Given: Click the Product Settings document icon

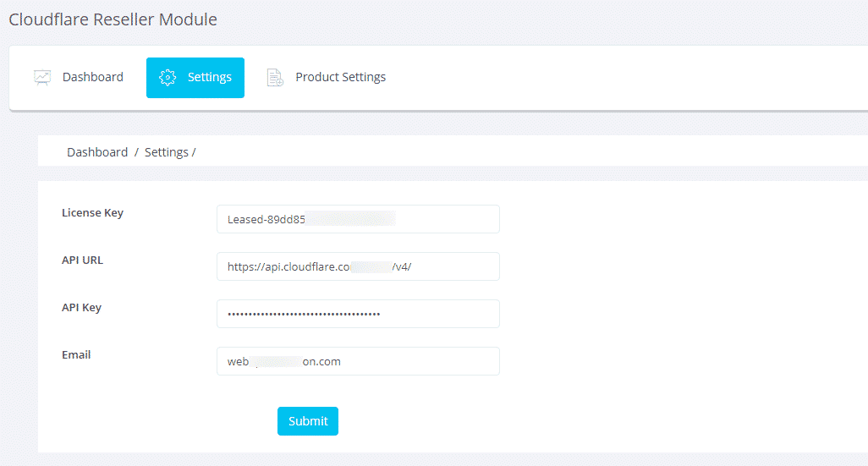Looking at the screenshot, I should pyautogui.click(x=275, y=78).
